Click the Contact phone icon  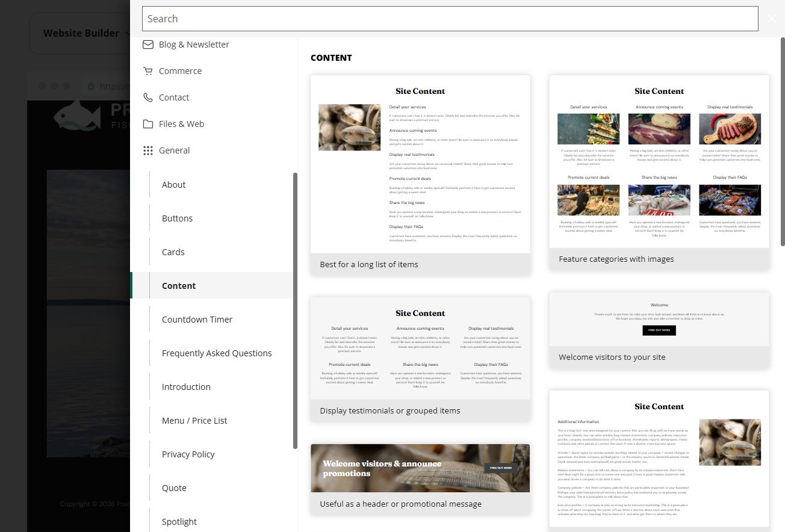(x=147, y=97)
